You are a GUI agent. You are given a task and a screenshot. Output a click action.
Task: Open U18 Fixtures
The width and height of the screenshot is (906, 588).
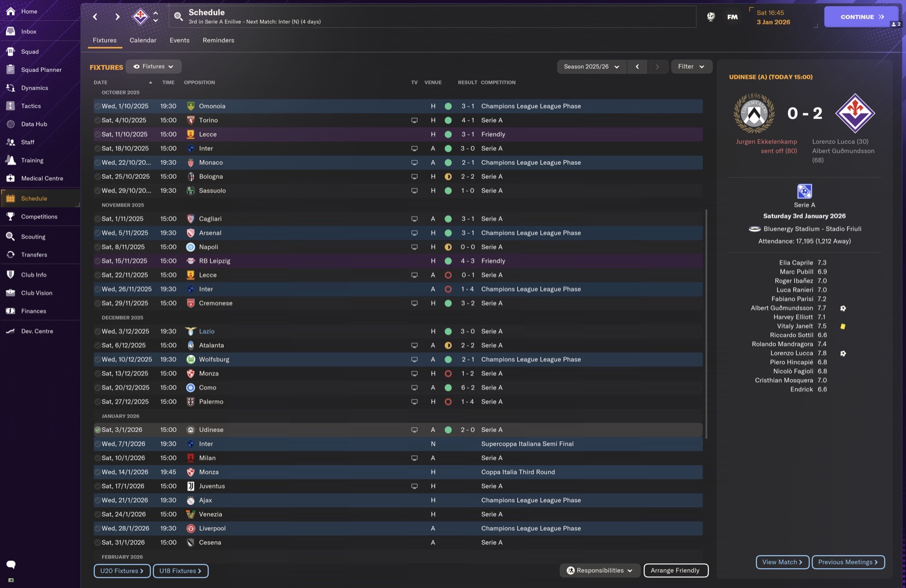(x=181, y=571)
